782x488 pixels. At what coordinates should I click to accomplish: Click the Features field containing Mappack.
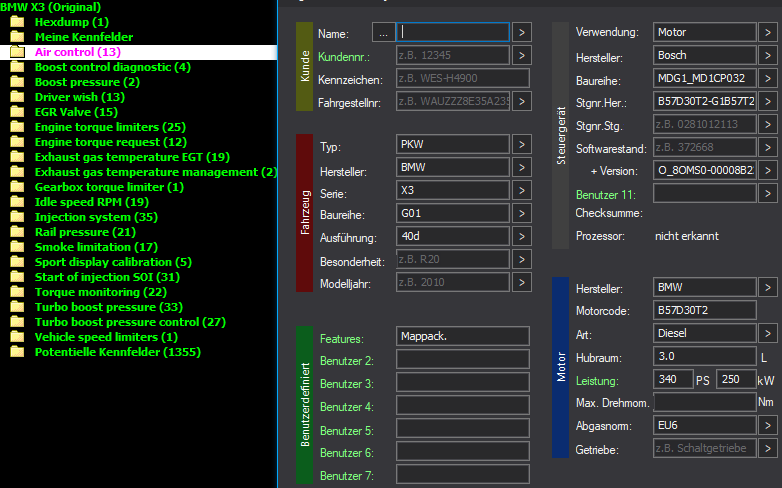click(463, 336)
